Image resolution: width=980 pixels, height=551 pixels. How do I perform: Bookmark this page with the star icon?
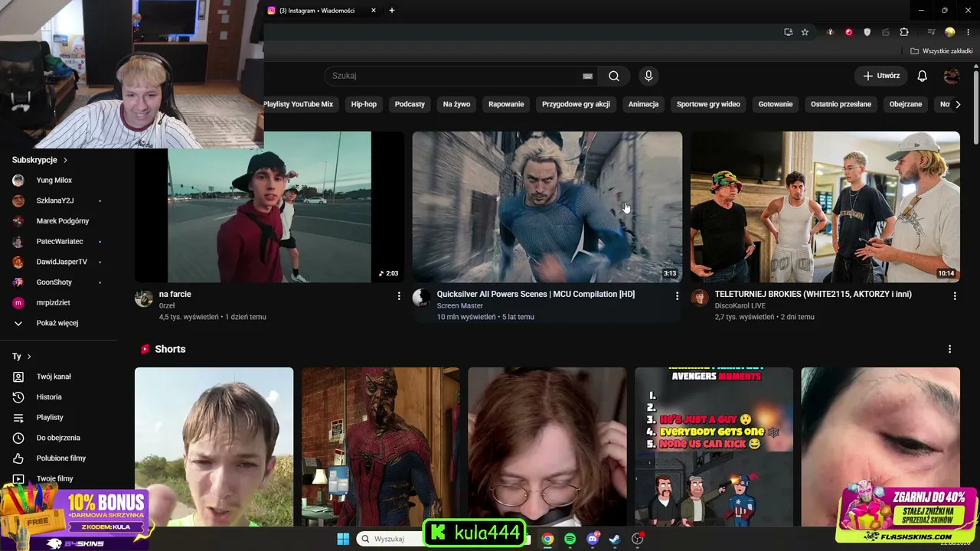(x=805, y=32)
